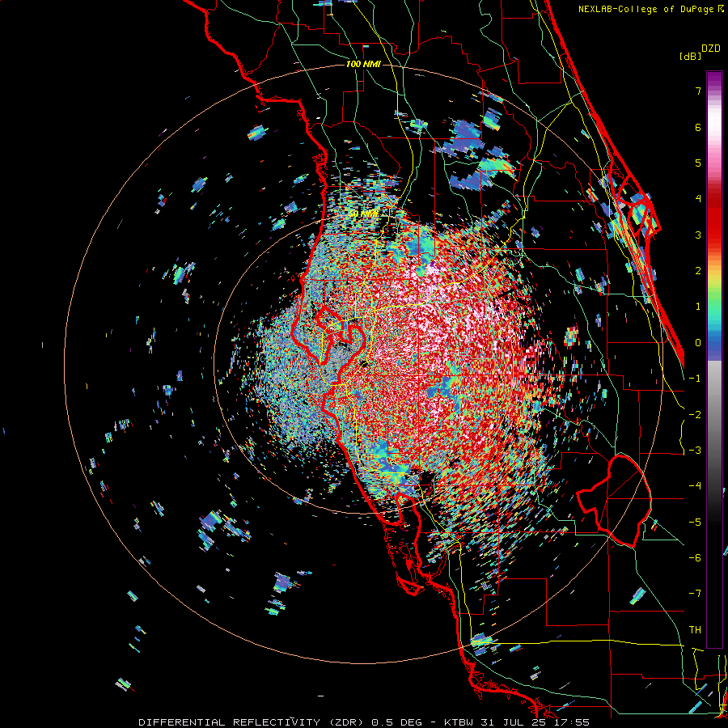
Task: Click the 0.5 DEG elevation text
Action: click(397, 722)
